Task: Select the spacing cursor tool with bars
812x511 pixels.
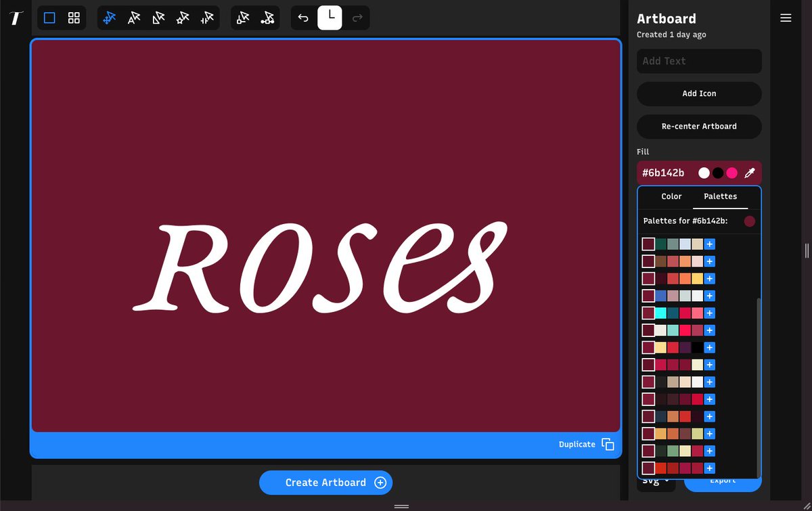Action: coord(207,18)
